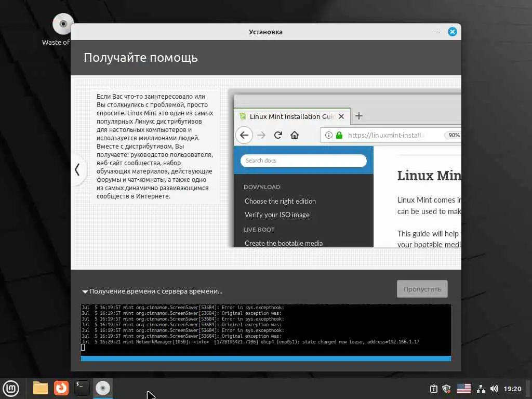Image resolution: width=532 pixels, height=399 pixels.
Task: Open Create the bootable media link
Action: click(x=284, y=243)
